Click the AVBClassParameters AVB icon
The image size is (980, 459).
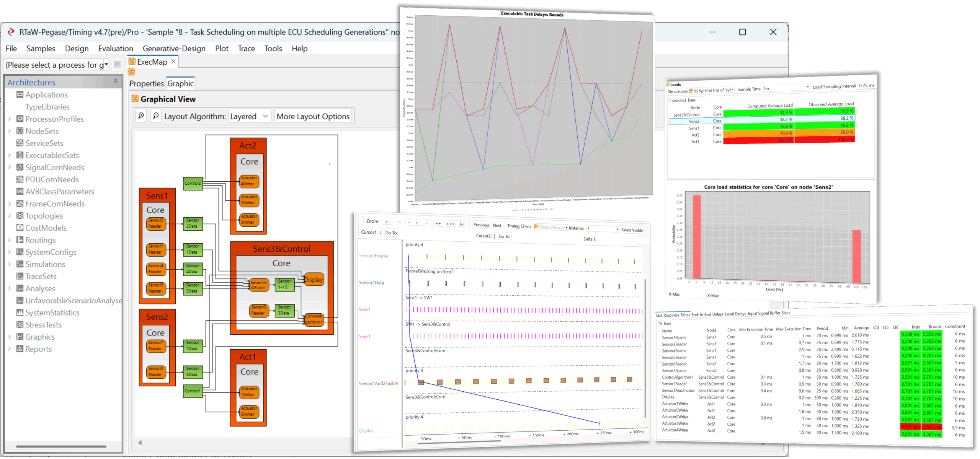[20, 191]
